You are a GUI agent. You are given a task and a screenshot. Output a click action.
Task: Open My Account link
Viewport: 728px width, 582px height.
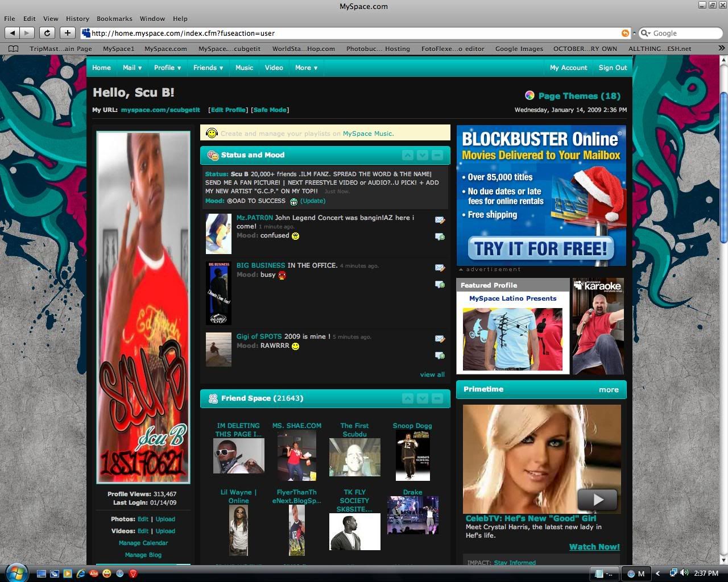[568, 68]
